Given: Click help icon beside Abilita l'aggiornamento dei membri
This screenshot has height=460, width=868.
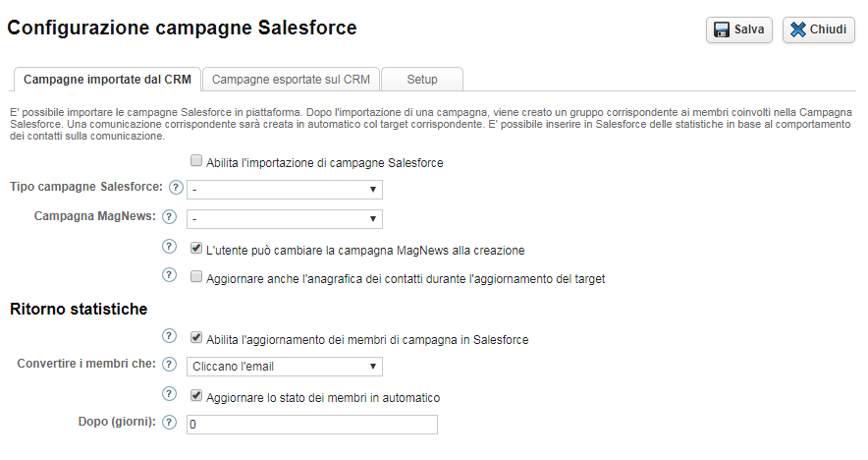Looking at the screenshot, I should (169, 336).
